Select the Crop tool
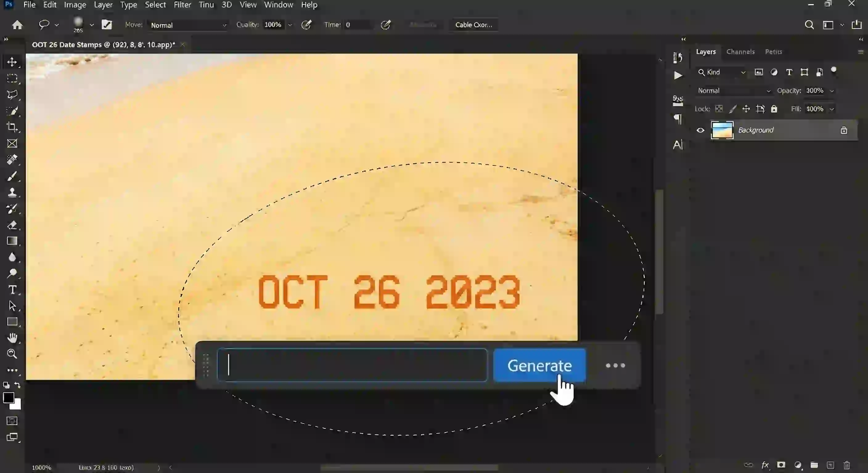 [x=12, y=127]
